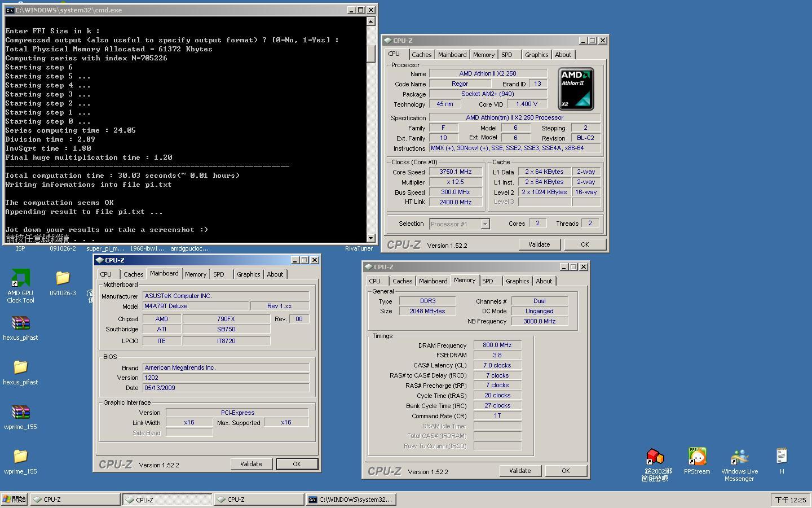Open About tab in the CPU window
Screen dimensions: 812x508
pyautogui.click(x=563, y=55)
